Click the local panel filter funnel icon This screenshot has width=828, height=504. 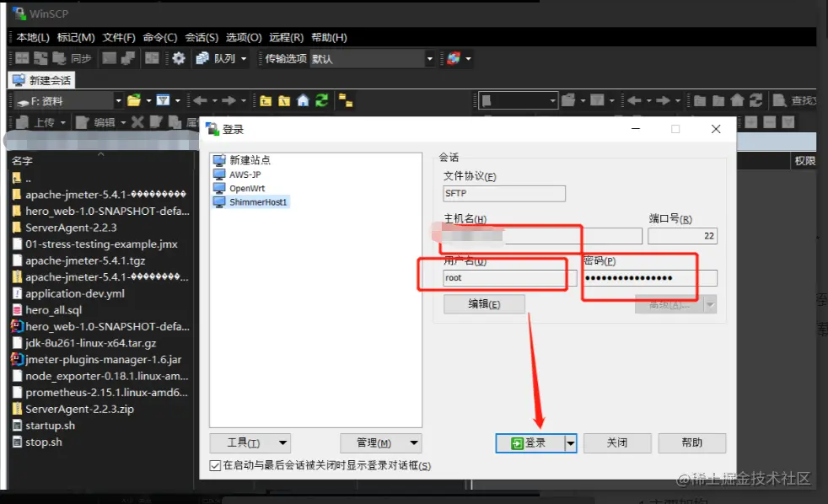pos(164,100)
